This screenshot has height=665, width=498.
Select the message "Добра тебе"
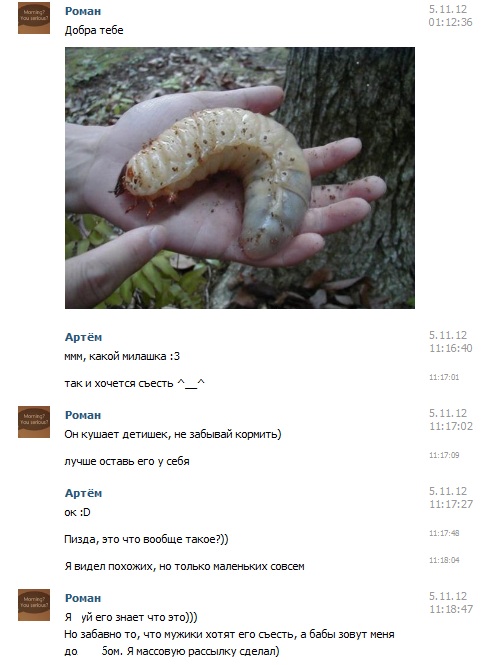94,31
